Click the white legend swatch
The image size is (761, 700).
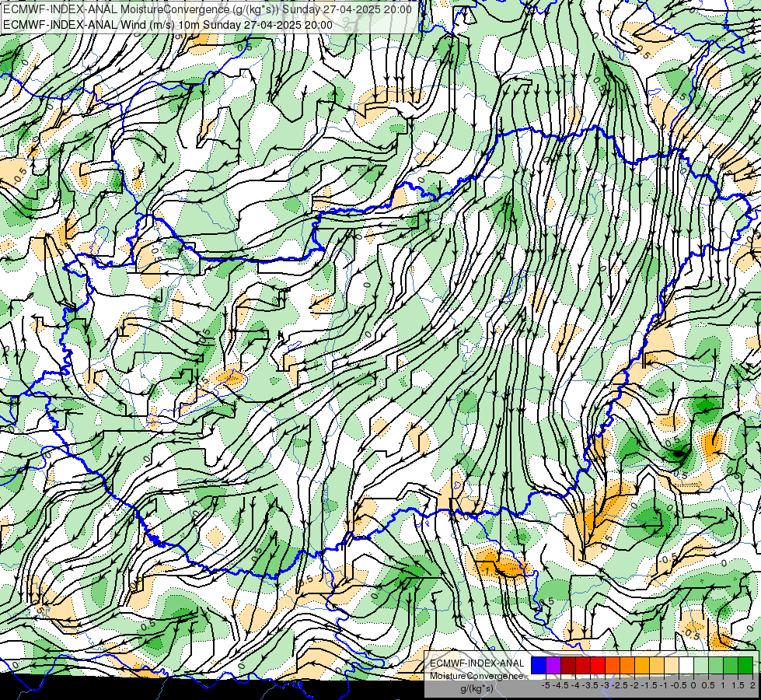pos(686,666)
